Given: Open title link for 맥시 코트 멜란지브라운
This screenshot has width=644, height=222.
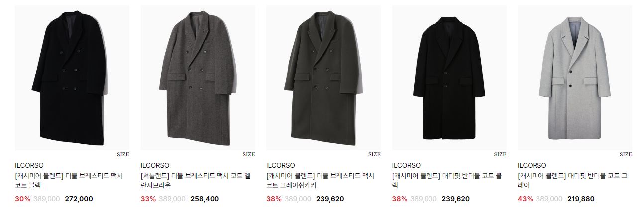Looking at the screenshot, I should [x=195, y=181].
